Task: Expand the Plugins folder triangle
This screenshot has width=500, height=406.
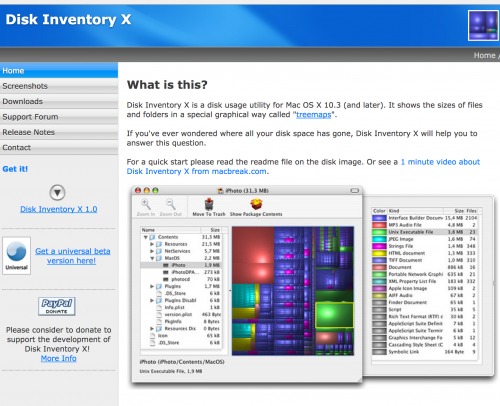Action: [152, 286]
